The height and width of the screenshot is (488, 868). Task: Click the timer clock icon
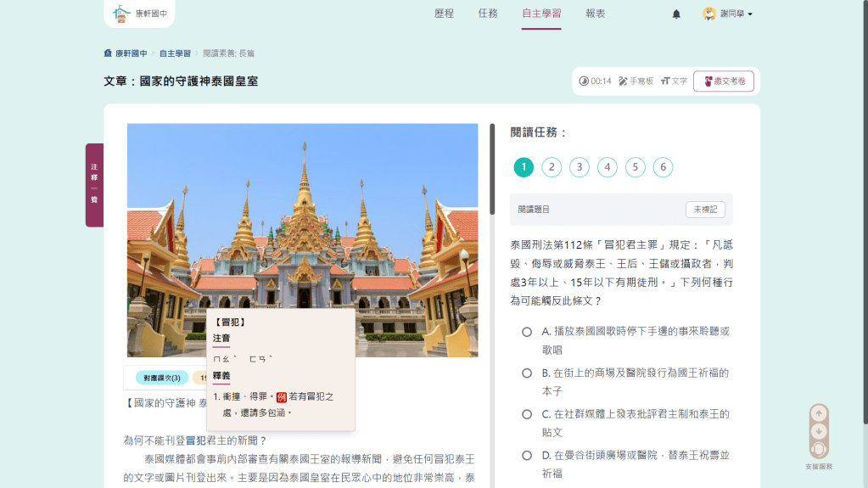point(584,81)
